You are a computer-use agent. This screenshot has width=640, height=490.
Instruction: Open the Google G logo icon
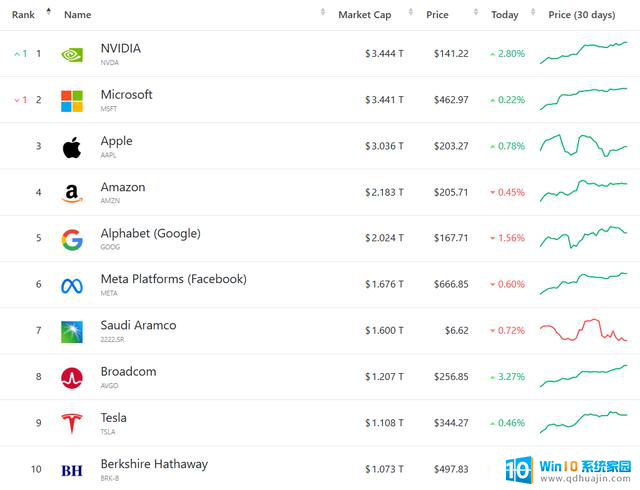point(72,239)
